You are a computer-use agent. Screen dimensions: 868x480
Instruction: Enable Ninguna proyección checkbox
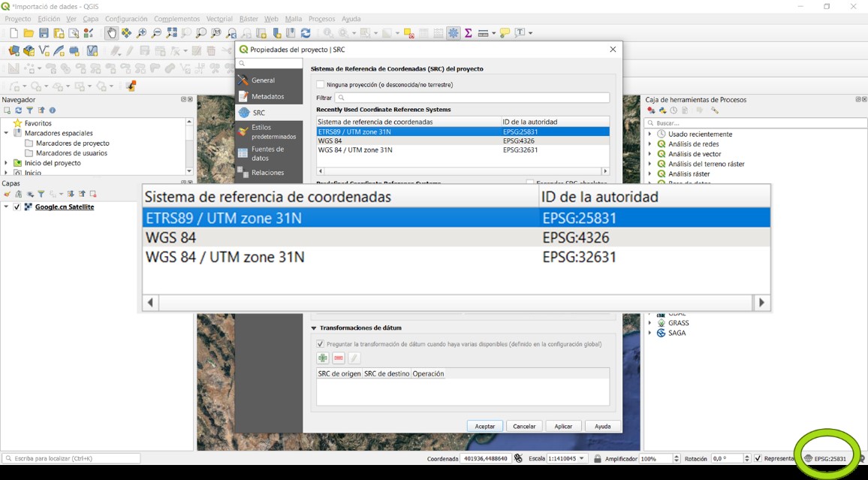320,85
